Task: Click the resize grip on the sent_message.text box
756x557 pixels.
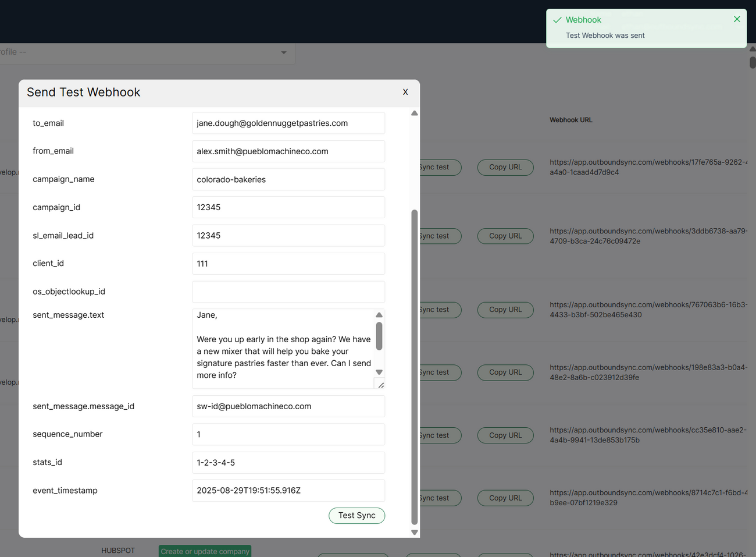Action: click(380, 384)
